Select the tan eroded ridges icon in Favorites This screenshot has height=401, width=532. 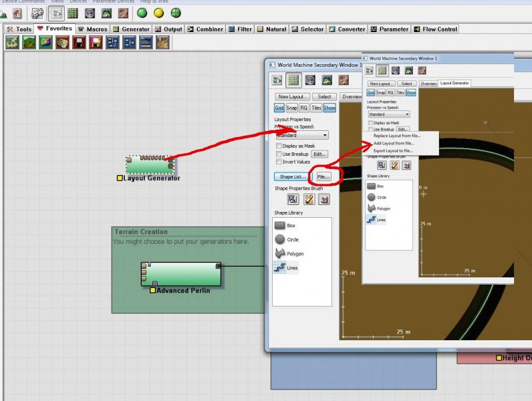162,43
